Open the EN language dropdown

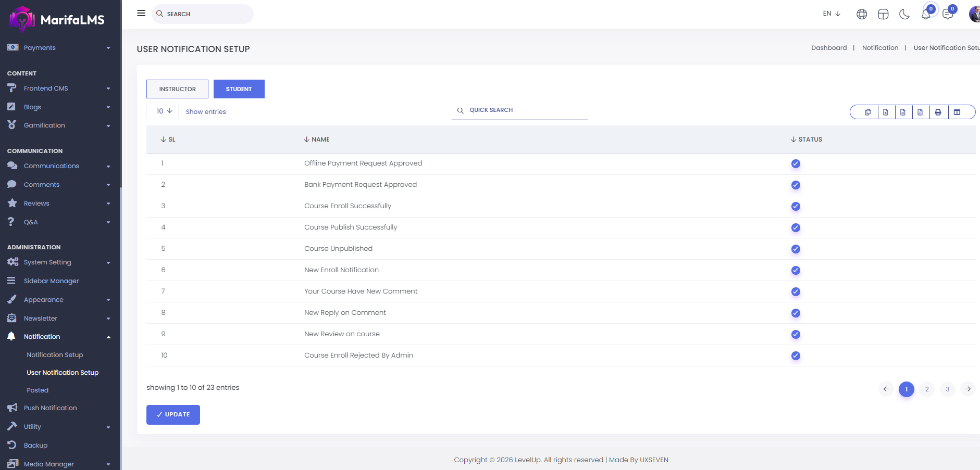point(832,14)
